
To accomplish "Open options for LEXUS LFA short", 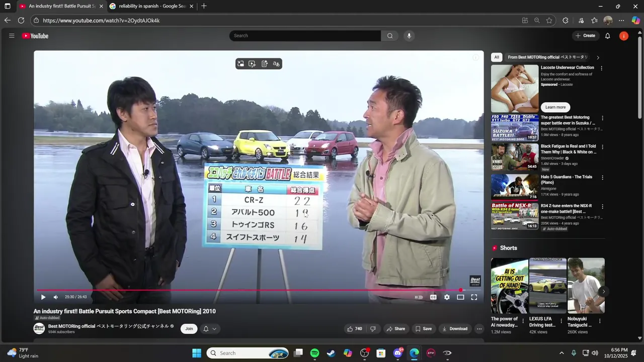I will 561,321.
